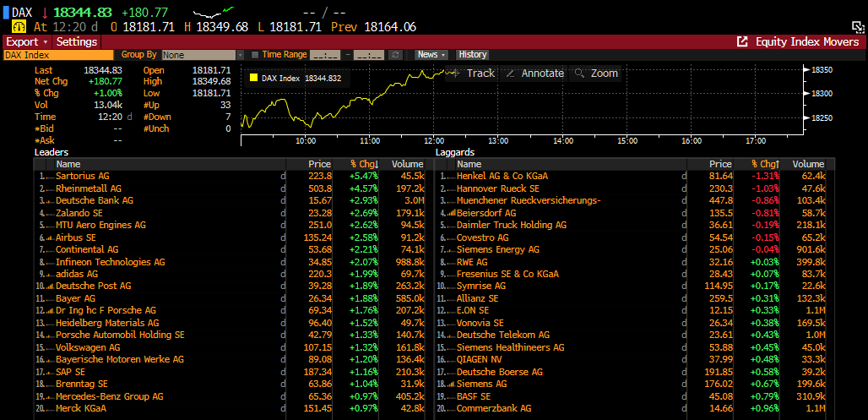
Task: Sort Leaders by % Chg column
Action: 364,164
